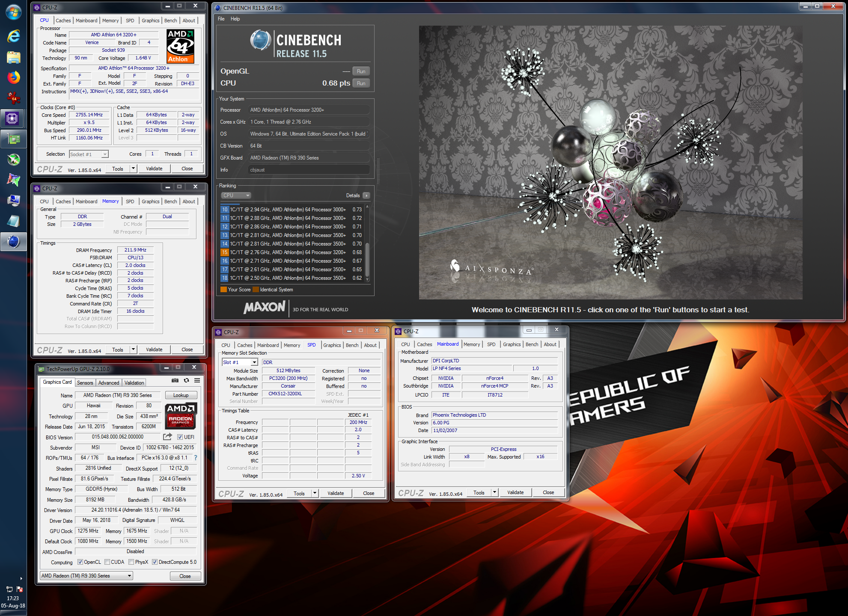Open Graphics tab in CPU-Z Memory window
Image resolution: width=848 pixels, height=616 pixels.
pyautogui.click(x=150, y=201)
